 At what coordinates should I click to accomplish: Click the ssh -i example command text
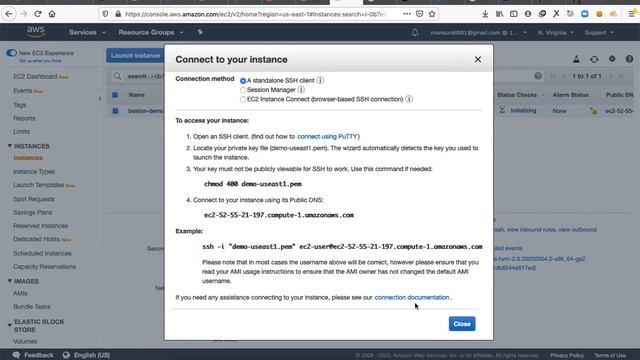[342, 247]
